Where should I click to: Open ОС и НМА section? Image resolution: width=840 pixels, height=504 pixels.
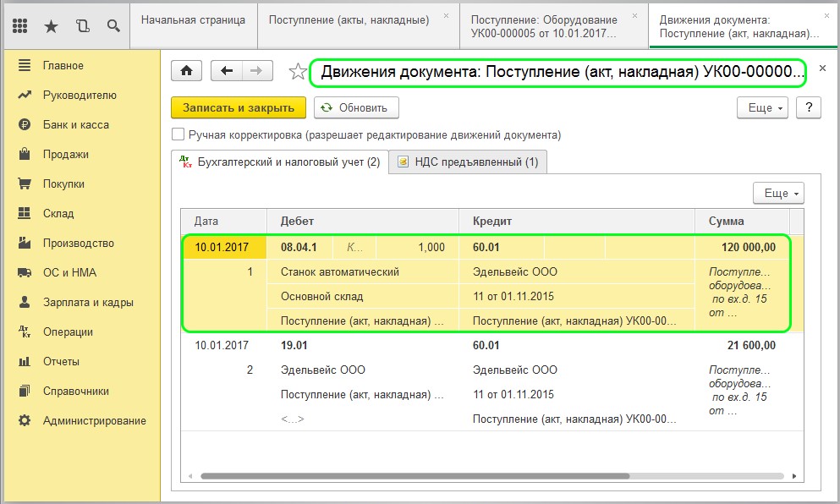tap(69, 272)
